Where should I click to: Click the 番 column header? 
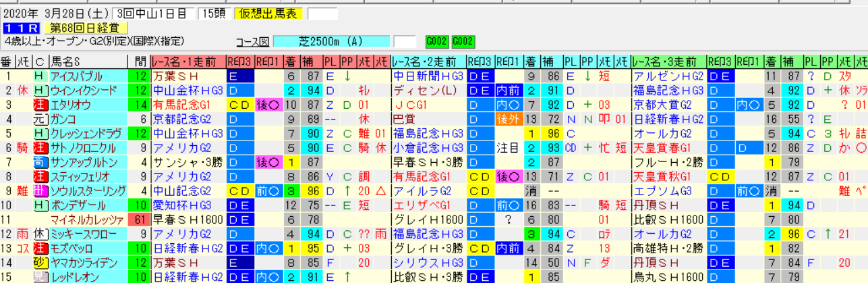click(6, 61)
